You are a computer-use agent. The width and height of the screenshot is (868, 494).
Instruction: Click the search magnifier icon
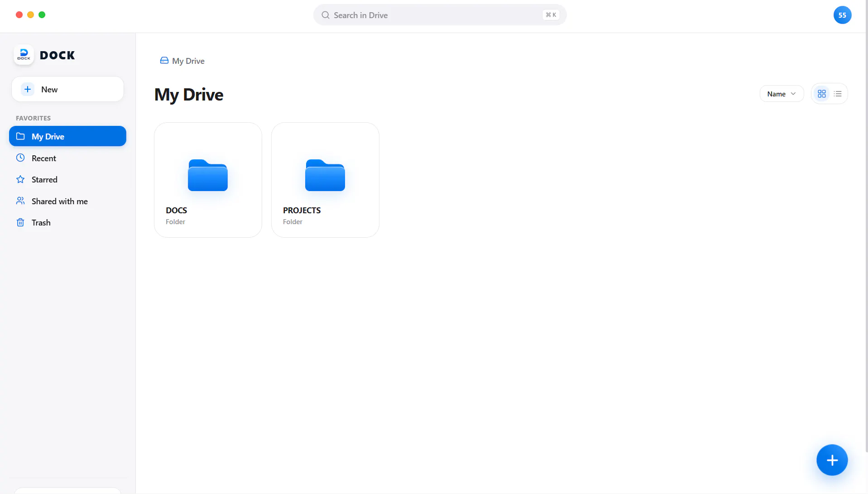[326, 15]
